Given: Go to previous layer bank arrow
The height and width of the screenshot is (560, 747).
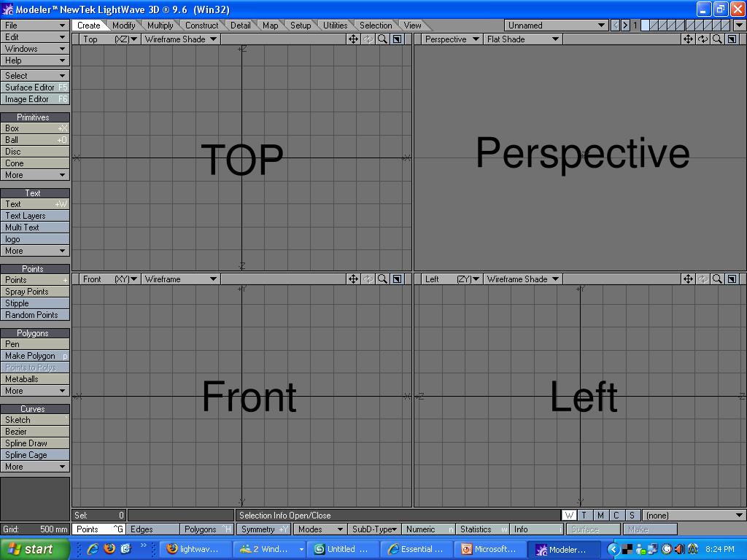Looking at the screenshot, I should coord(616,26).
